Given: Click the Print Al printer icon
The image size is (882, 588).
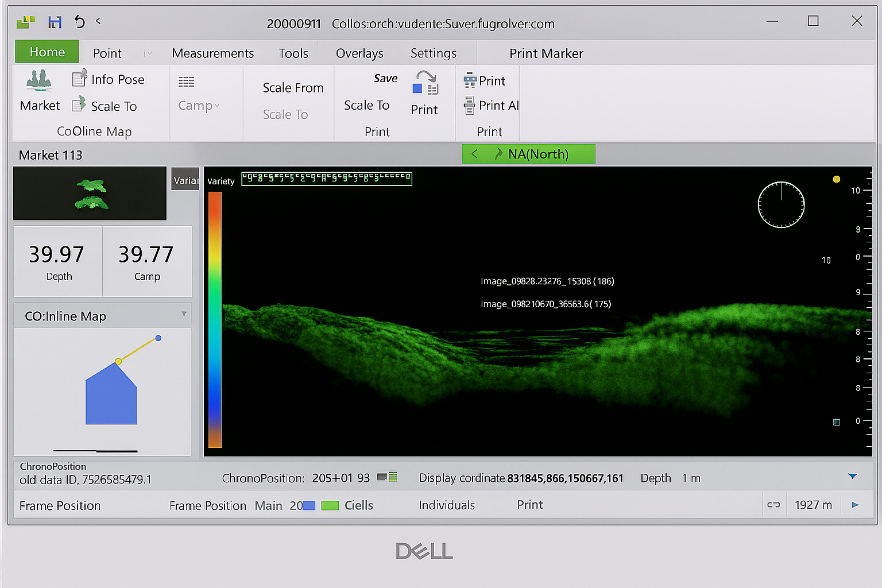Looking at the screenshot, I should 469,105.
